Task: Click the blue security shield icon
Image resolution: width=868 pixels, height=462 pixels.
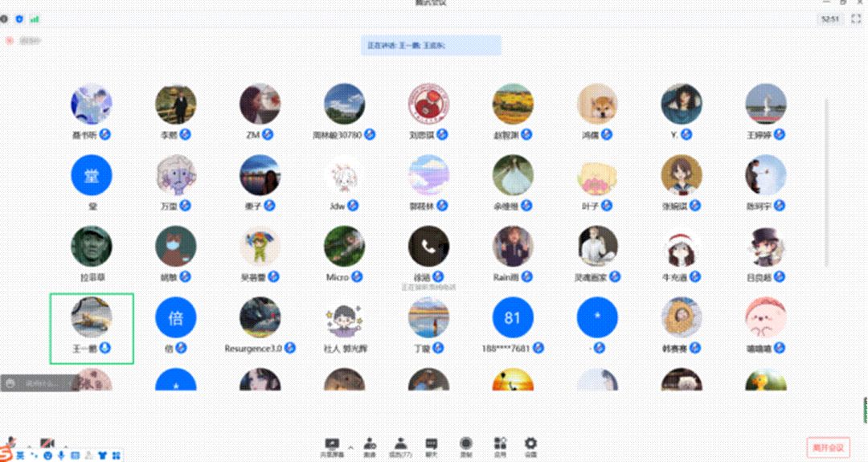Action: coord(19,18)
